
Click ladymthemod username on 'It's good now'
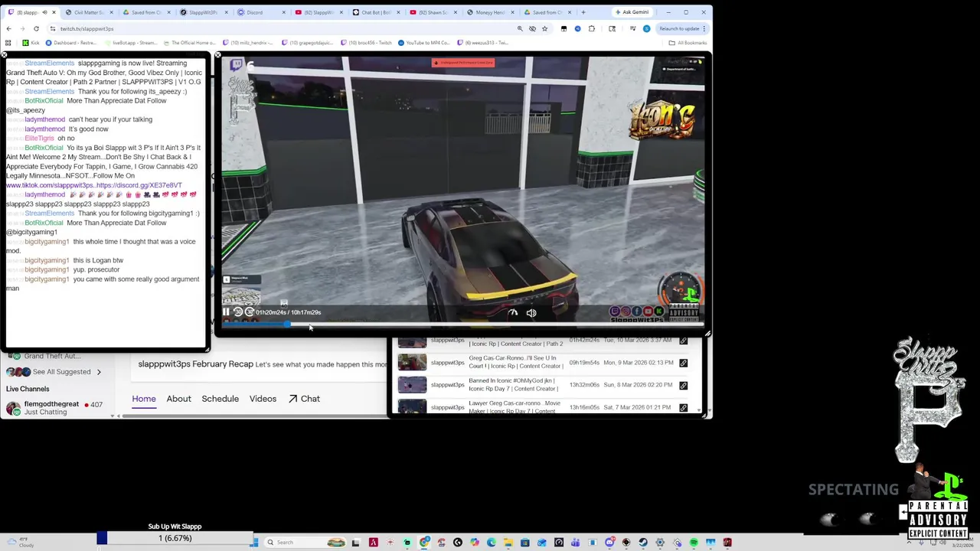(45, 129)
